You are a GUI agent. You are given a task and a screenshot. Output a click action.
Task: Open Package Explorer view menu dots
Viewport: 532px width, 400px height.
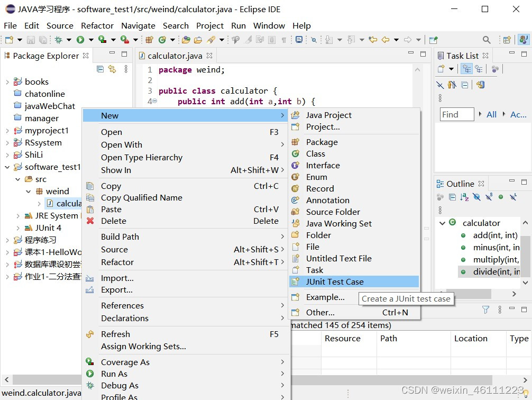coord(126,69)
